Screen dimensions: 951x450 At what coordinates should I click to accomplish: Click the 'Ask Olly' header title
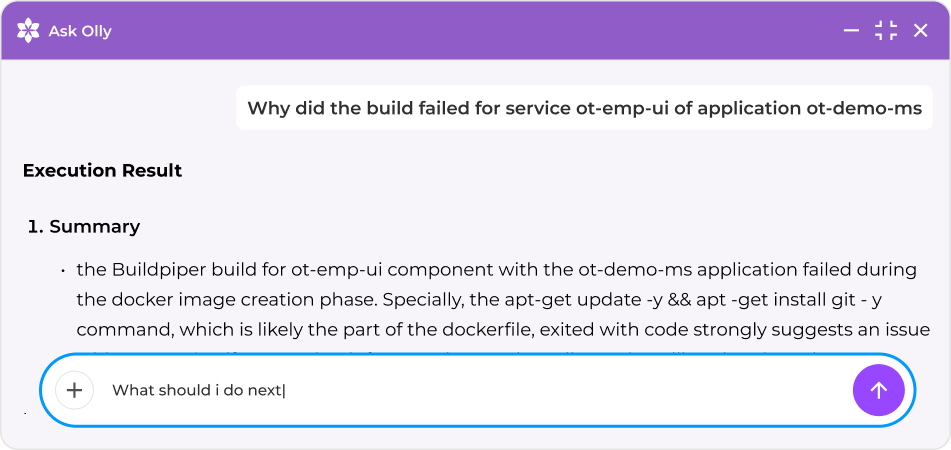tap(80, 31)
